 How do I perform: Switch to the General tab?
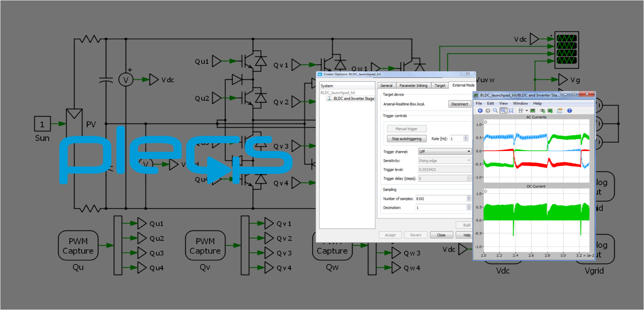386,86
